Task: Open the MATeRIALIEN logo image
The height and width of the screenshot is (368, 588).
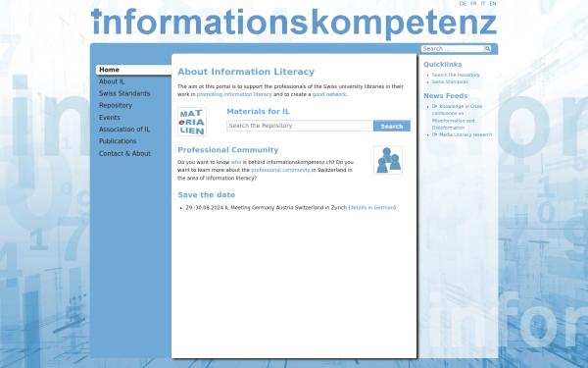Action: [x=192, y=122]
